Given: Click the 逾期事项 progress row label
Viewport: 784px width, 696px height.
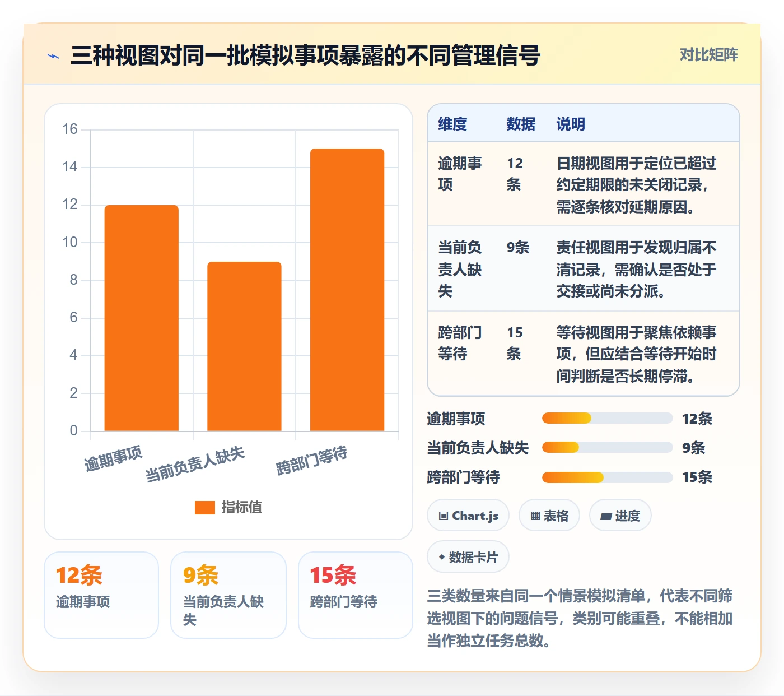Looking at the screenshot, I should tap(456, 419).
